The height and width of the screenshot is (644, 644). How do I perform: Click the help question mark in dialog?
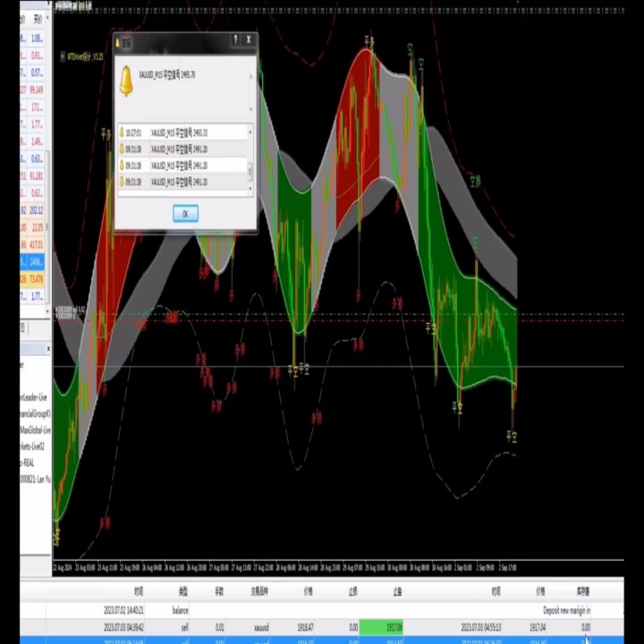coord(235,39)
